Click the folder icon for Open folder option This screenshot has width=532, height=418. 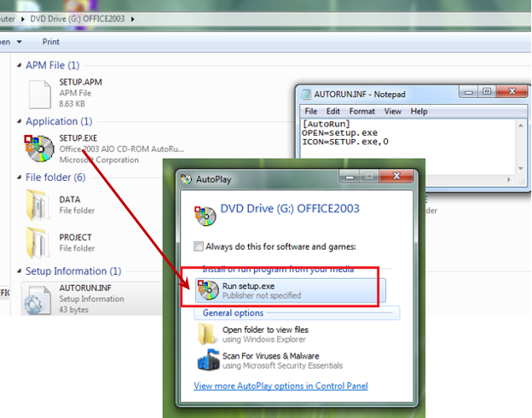pos(207,334)
